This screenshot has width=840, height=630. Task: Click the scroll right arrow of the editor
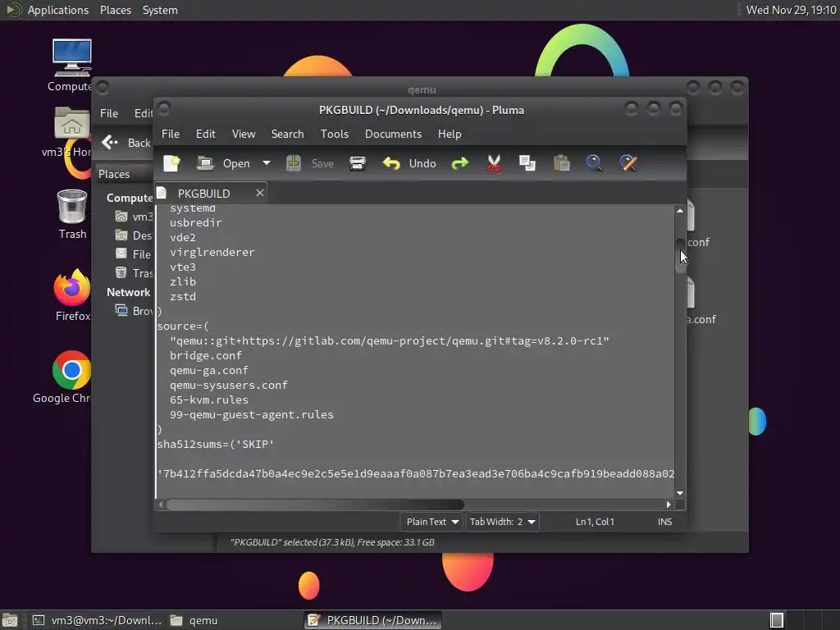(x=669, y=504)
